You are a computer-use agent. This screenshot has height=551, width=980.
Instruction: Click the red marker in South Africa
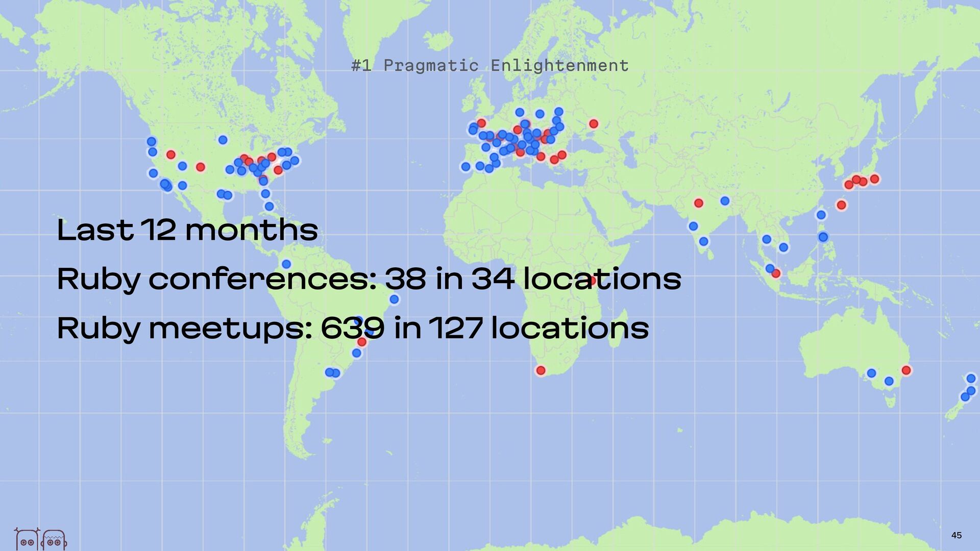541,370
